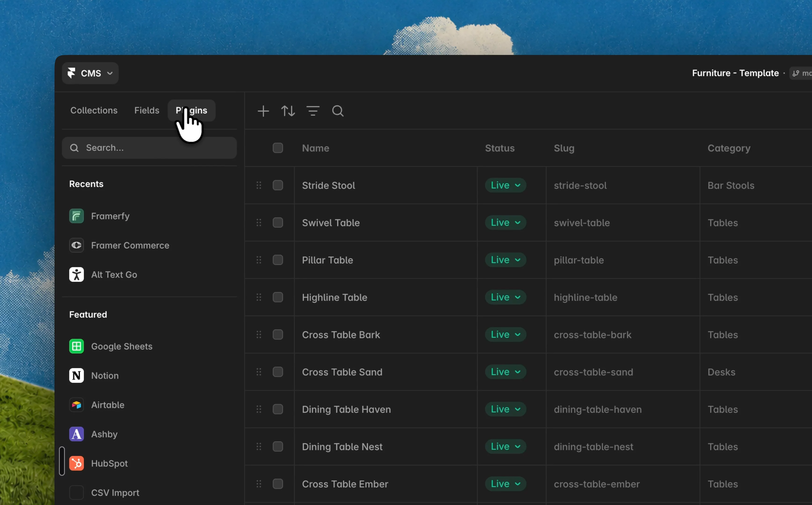Click the plugins Search input field
The width and height of the screenshot is (812, 505).
click(x=149, y=148)
